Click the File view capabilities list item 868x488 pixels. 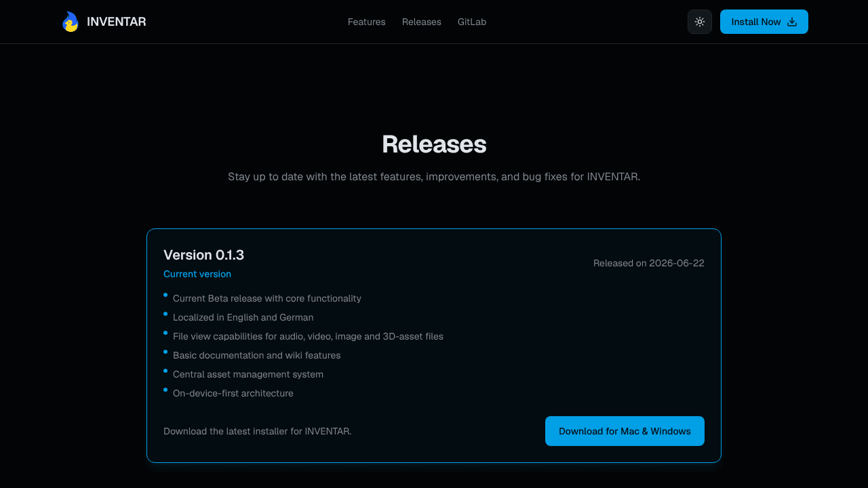pyautogui.click(x=308, y=336)
